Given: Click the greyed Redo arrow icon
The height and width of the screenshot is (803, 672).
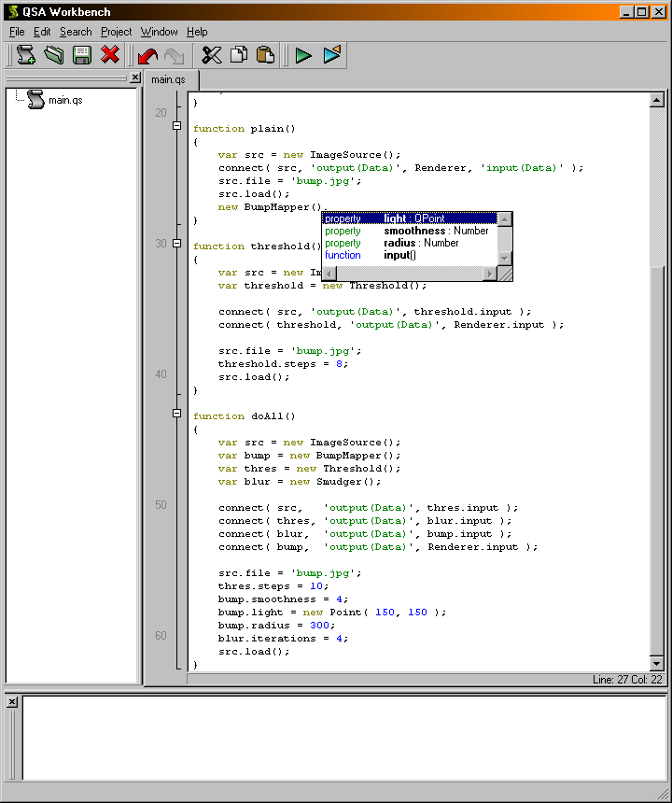Looking at the screenshot, I should tap(175, 55).
